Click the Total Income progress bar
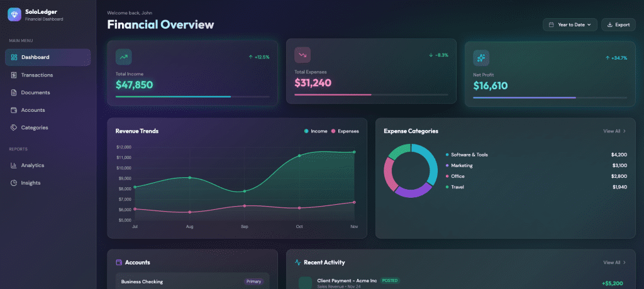The width and height of the screenshot is (644, 289). 192,97
